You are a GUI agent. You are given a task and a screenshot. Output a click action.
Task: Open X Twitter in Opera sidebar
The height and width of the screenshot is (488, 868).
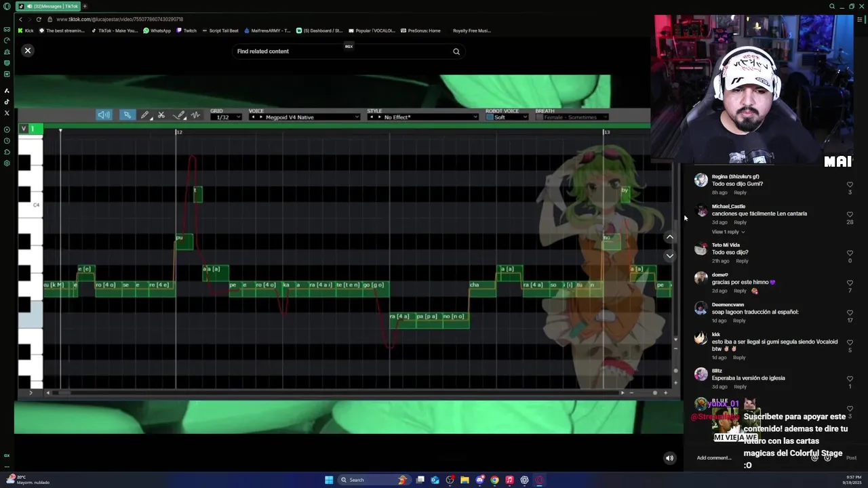(x=7, y=113)
